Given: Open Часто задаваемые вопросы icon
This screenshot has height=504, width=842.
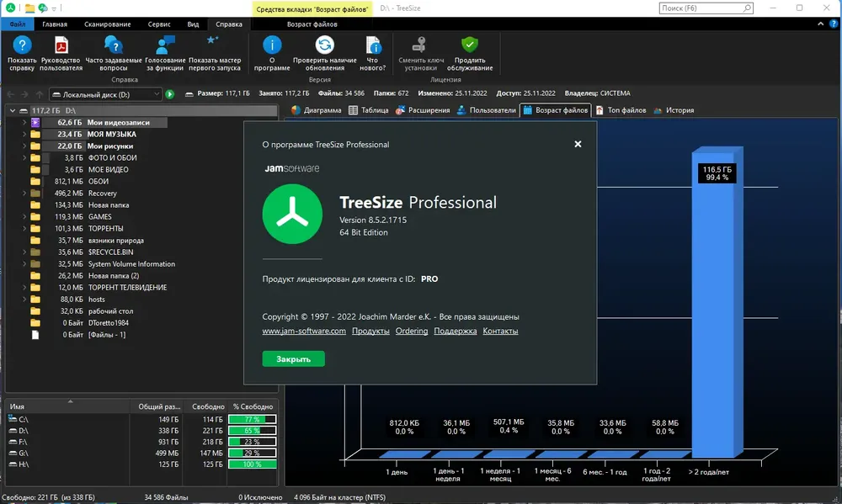Looking at the screenshot, I should (114, 45).
